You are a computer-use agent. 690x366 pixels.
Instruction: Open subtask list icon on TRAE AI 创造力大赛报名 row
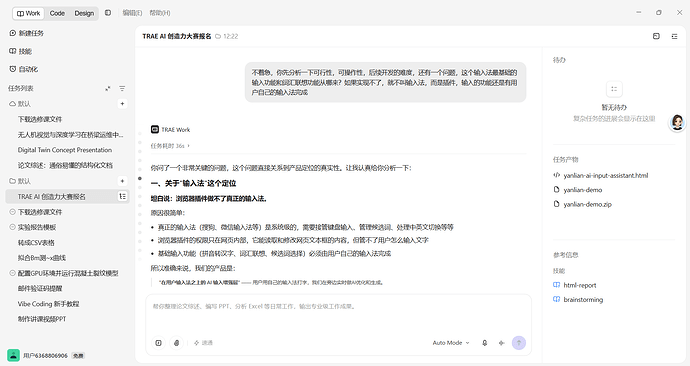click(122, 197)
